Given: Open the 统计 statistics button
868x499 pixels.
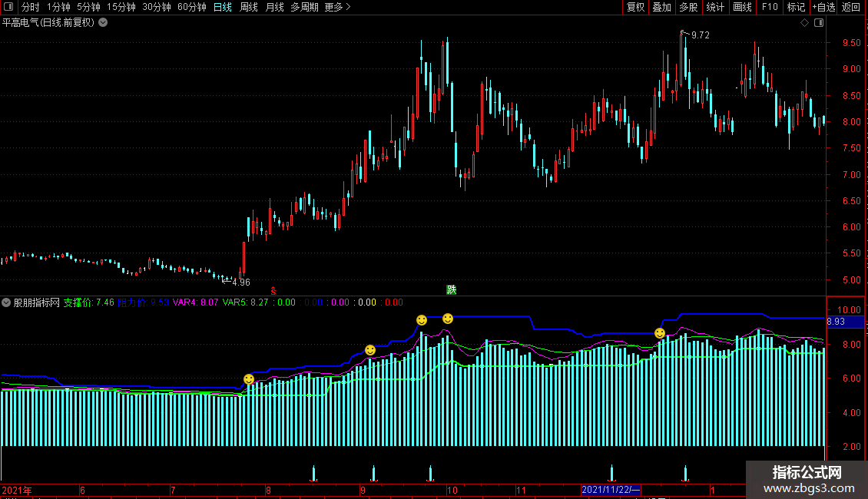Looking at the screenshot, I should [x=715, y=7].
